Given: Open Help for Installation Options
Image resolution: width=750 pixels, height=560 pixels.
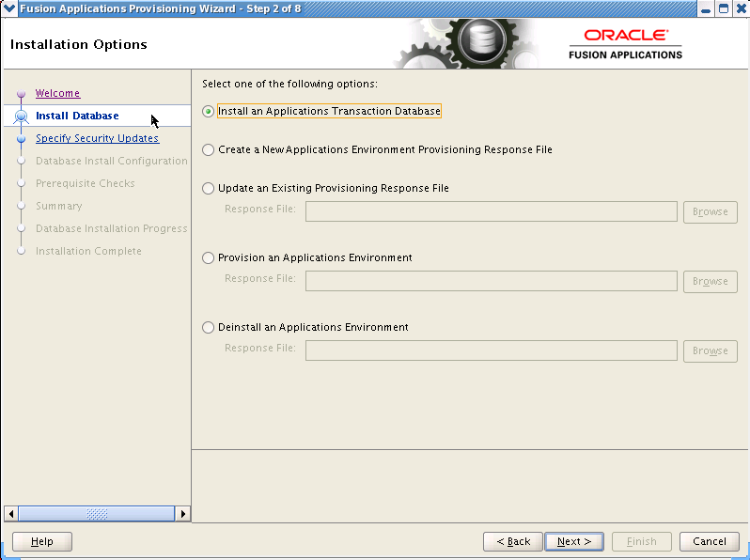Looking at the screenshot, I should point(42,541).
